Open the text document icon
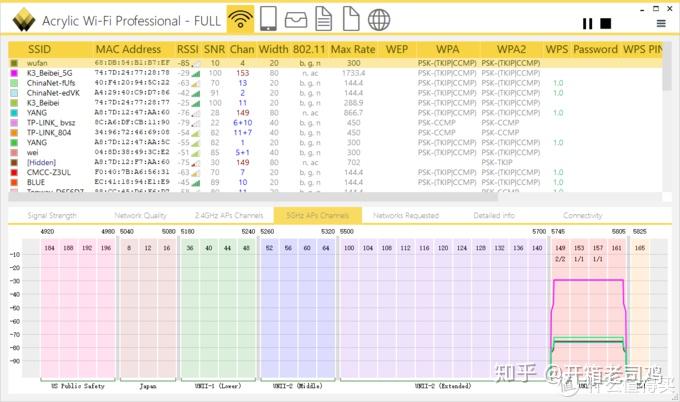This screenshot has width=680, height=402. click(x=324, y=20)
